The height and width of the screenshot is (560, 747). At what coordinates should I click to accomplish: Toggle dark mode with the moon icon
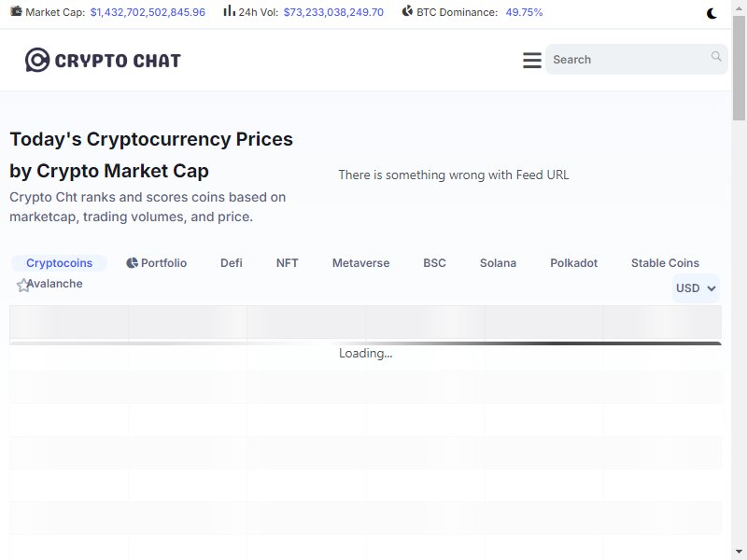coord(712,13)
